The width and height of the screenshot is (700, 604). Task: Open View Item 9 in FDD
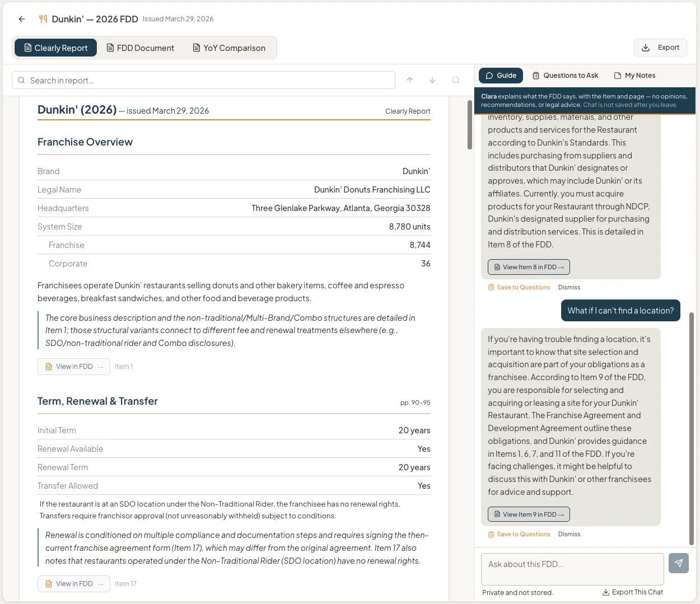(x=529, y=514)
